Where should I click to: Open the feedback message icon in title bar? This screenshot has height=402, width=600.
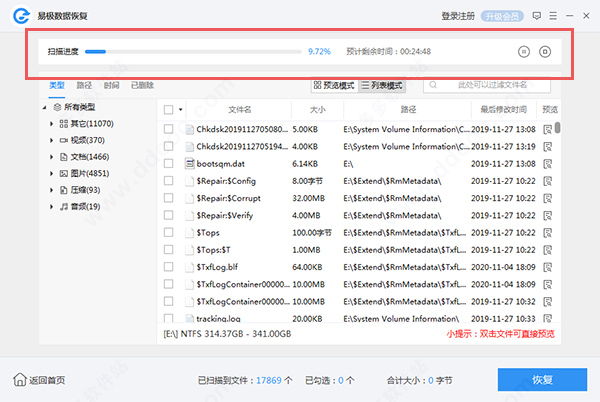click(536, 16)
